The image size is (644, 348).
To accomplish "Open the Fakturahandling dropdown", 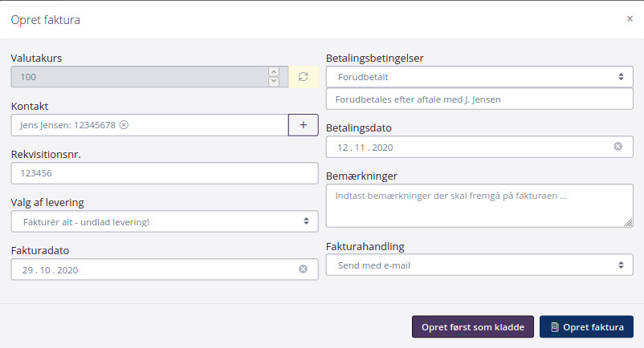I will [x=479, y=265].
